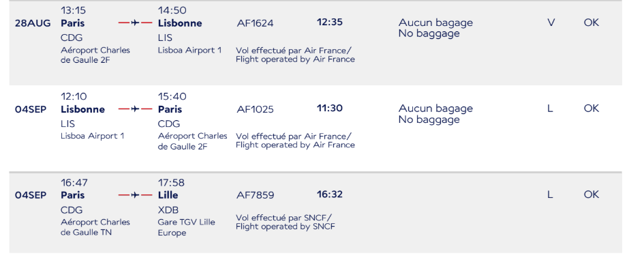Click the 14:50 arrival time at Lisbonne

click(x=172, y=10)
